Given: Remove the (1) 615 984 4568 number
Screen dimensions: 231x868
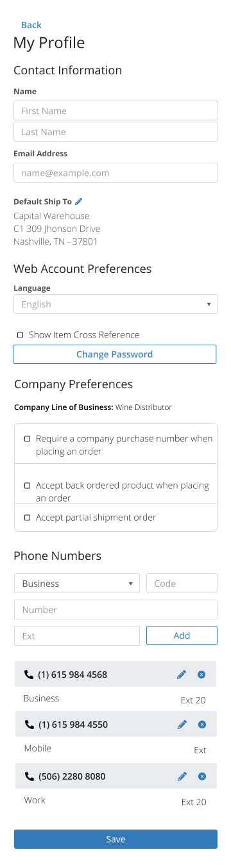Looking at the screenshot, I should click(x=201, y=675).
